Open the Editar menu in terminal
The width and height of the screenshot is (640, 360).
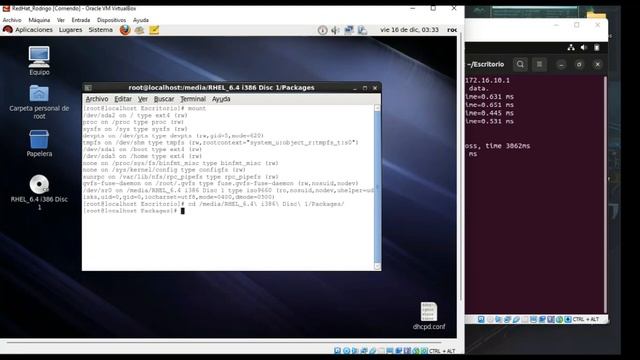(123, 99)
